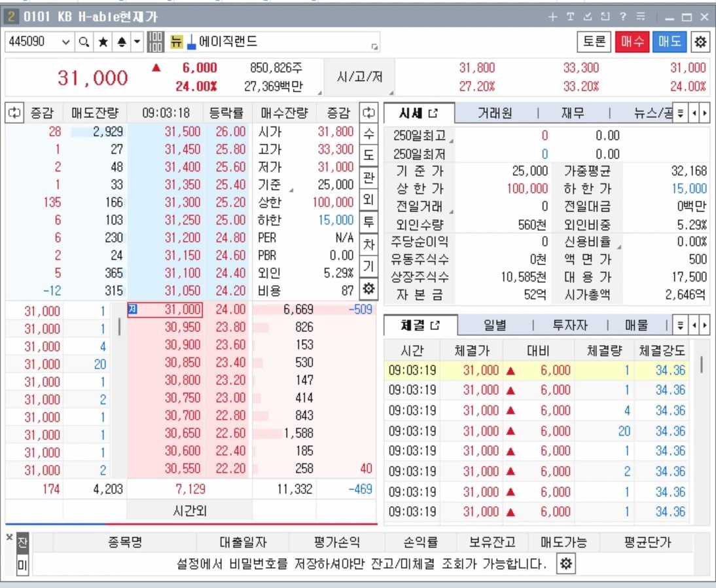Click the 기 side button
This screenshot has width=716, height=588.
click(368, 265)
